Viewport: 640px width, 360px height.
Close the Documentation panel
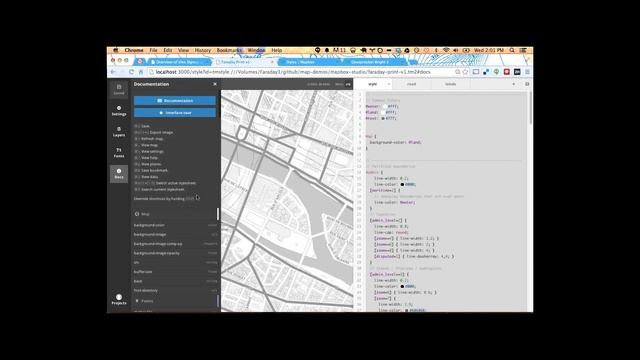coord(215,84)
